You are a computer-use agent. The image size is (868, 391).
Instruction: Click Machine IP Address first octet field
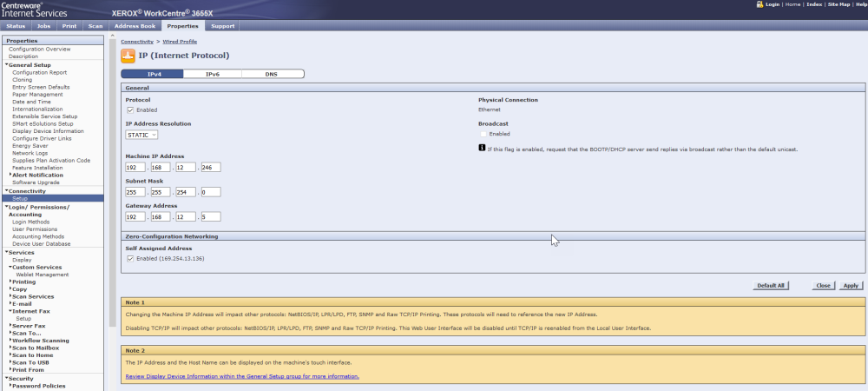pyautogui.click(x=135, y=167)
